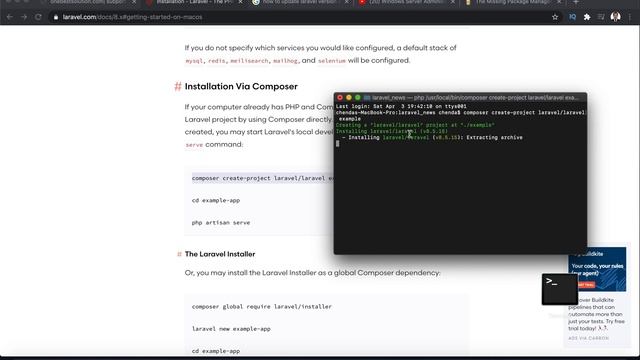
Task: Click the Terminal app icon overlay
Action: click(x=560, y=289)
